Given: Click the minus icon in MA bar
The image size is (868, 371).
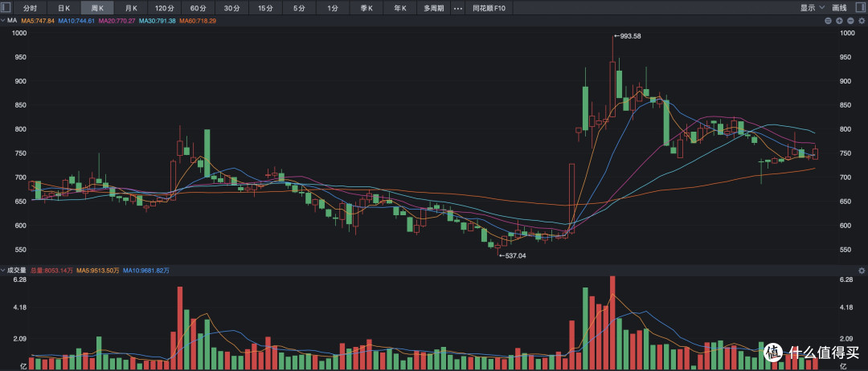Looking at the screenshot, I should [x=850, y=20].
